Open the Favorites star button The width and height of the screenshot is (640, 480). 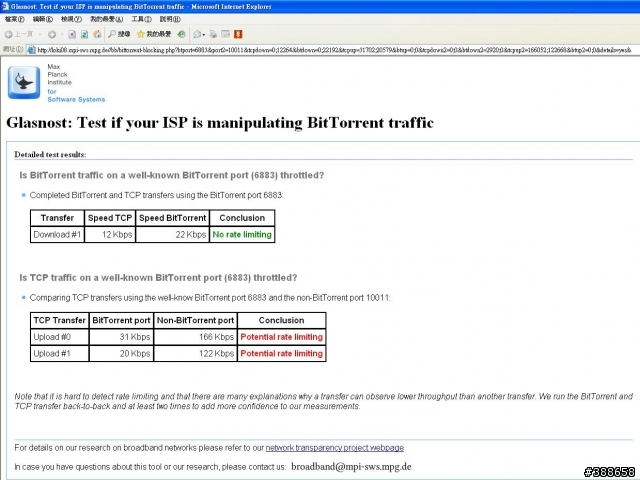[154, 34]
